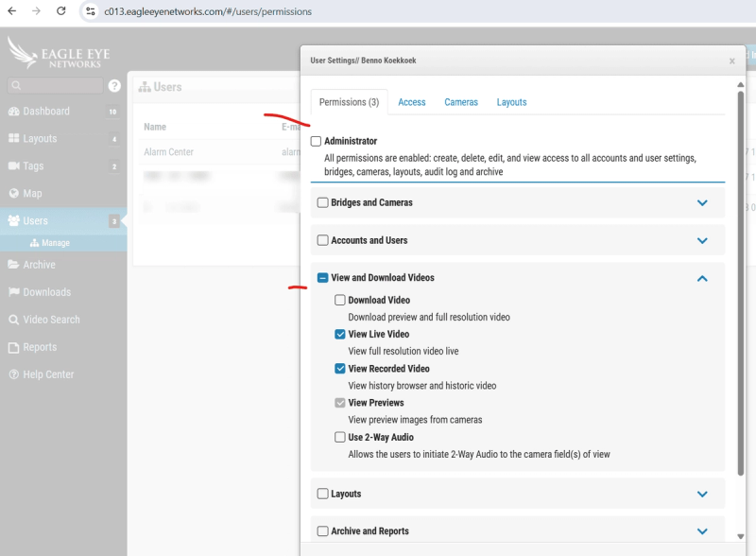The height and width of the screenshot is (556, 756).
Task: Click the Reports document icon
Action: pos(14,348)
